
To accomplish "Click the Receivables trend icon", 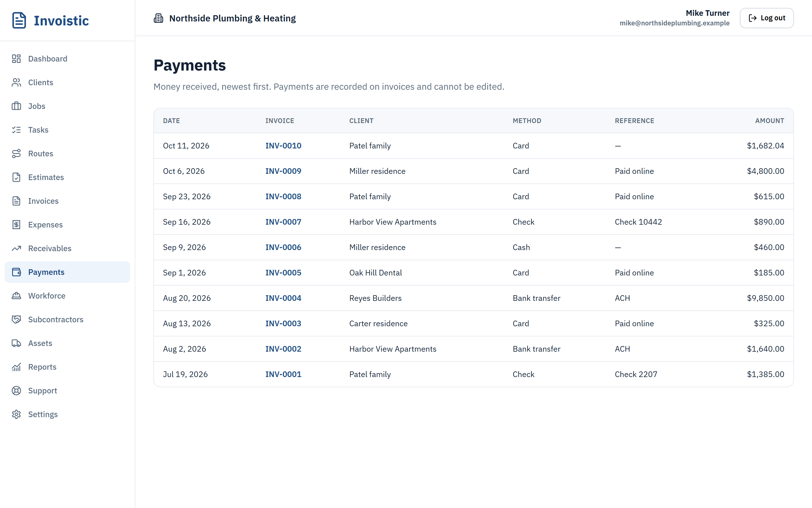I will [16, 248].
